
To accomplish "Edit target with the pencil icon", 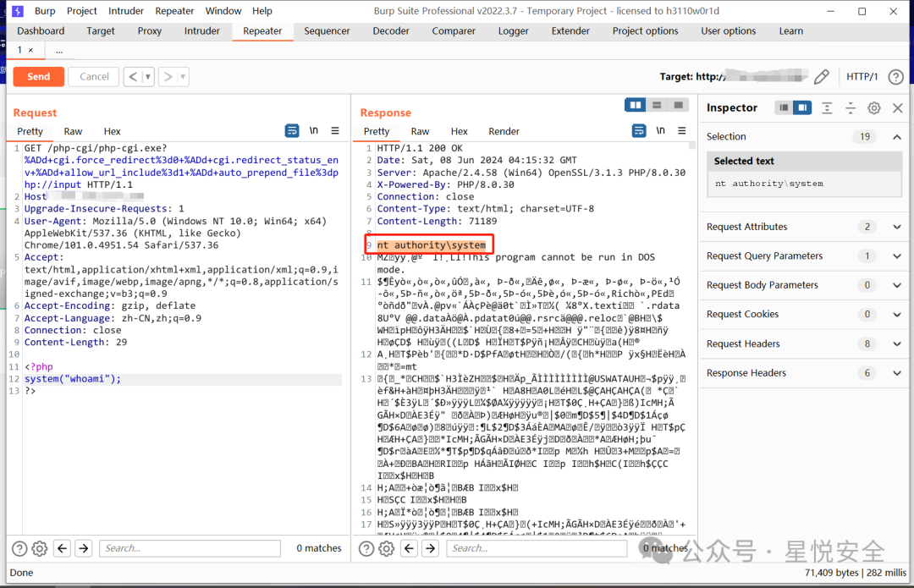I will point(821,76).
